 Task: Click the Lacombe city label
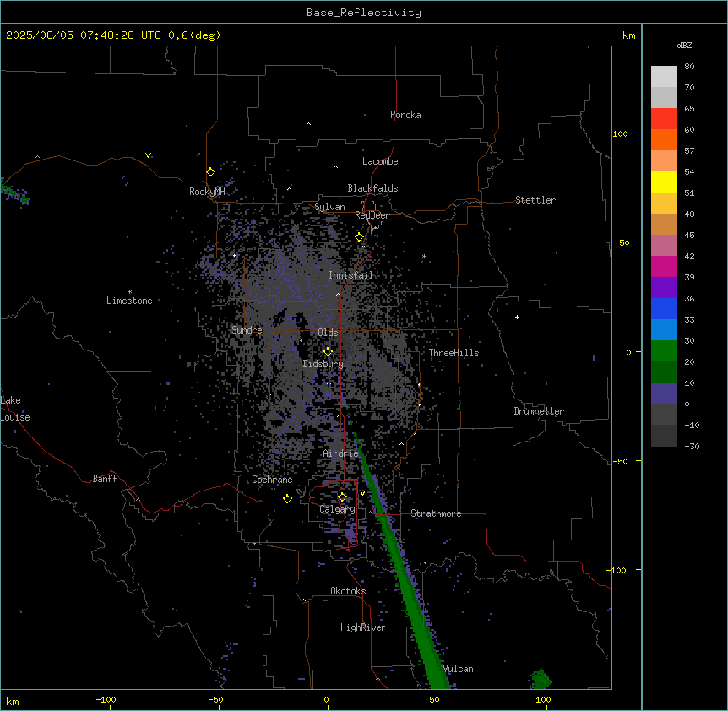coord(380,161)
